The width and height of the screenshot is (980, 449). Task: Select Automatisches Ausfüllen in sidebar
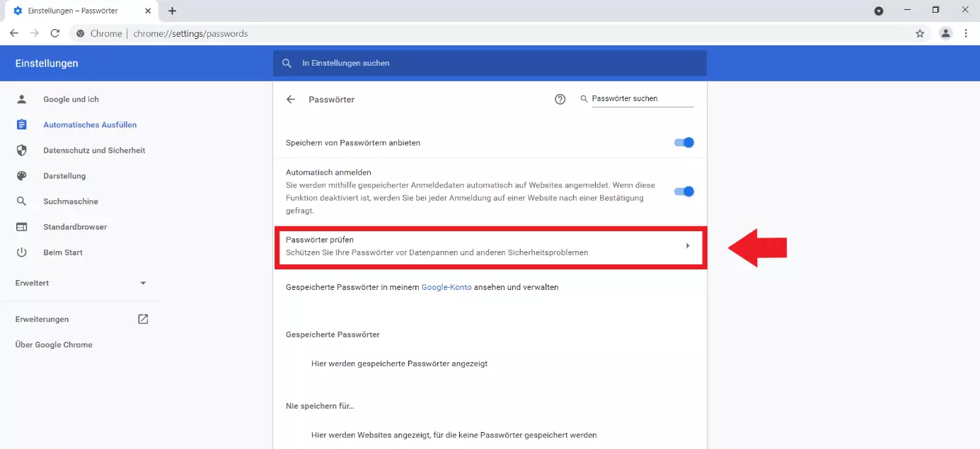pos(90,125)
